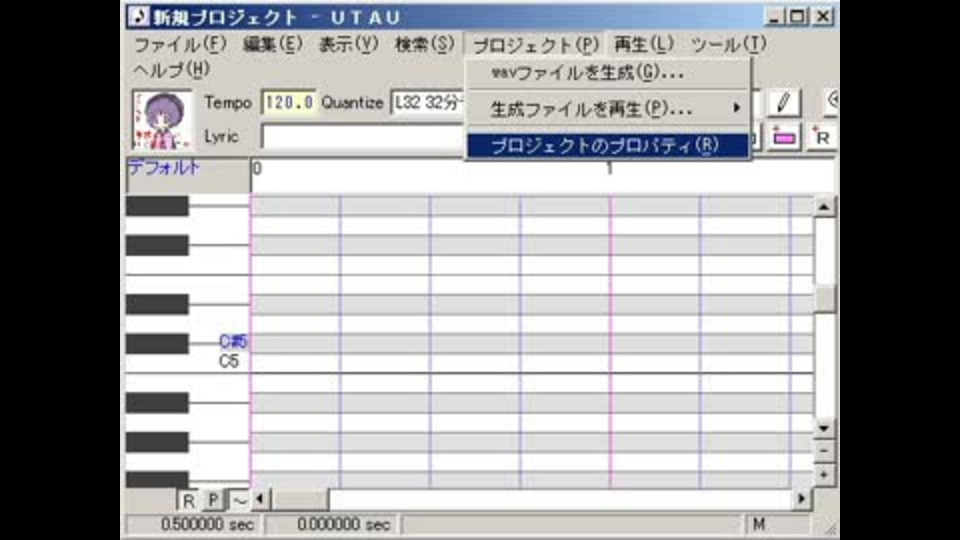Click the C#5 piano key label

click(233, 342)
